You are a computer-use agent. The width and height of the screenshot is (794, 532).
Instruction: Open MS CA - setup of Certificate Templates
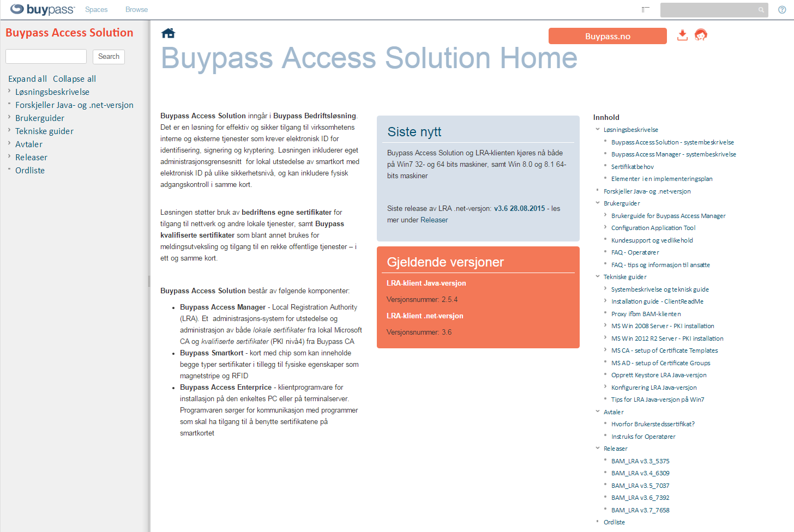(x=665, y=350)
